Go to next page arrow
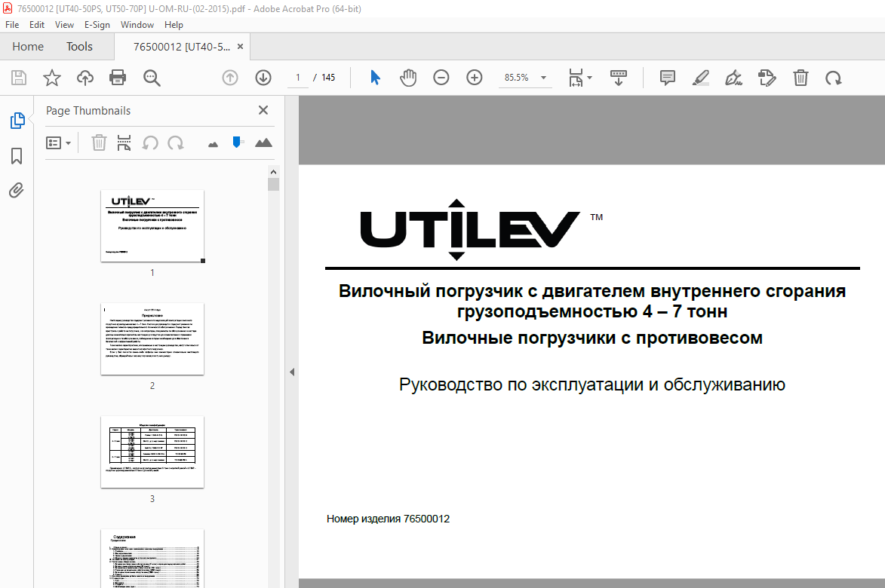 pyautogui.click(x=263, y=77)
